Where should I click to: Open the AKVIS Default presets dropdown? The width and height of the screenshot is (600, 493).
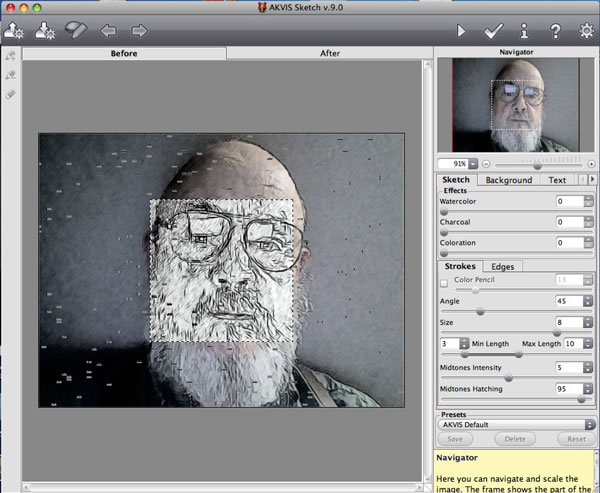point(516,424)
